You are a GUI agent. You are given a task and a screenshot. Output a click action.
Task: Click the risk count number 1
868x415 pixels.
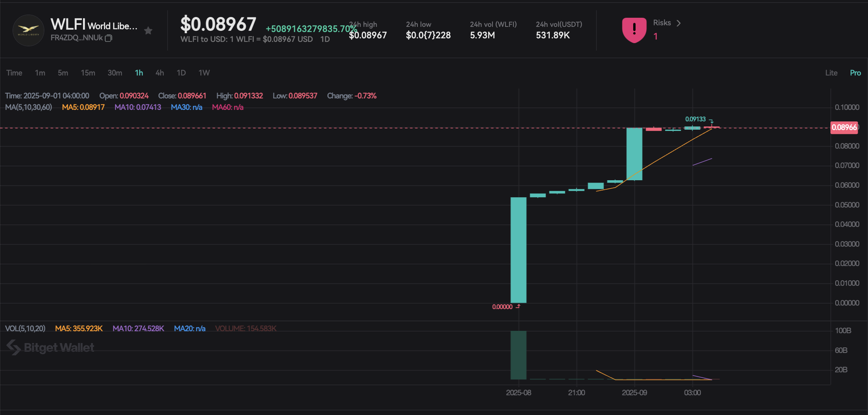[x=656, y=36]
